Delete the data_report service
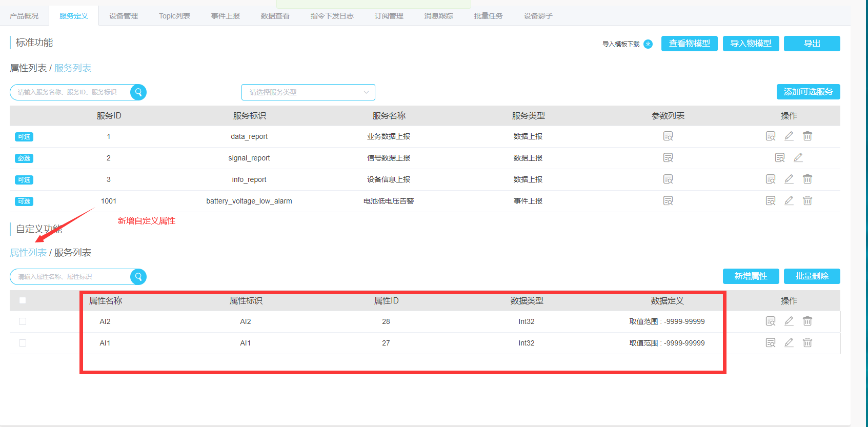The image size is (868, 427). pos(808,136)
